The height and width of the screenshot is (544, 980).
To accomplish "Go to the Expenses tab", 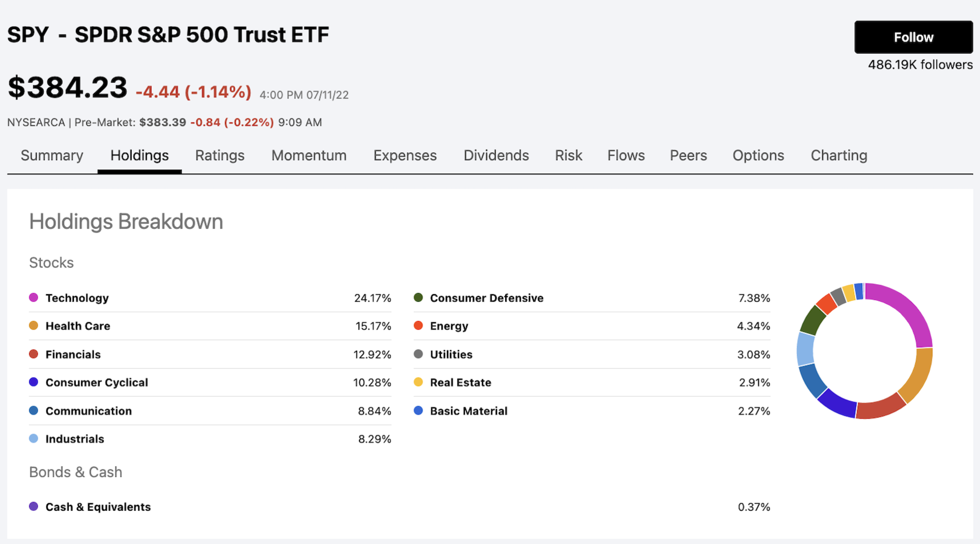I will [x=405, y=155].
